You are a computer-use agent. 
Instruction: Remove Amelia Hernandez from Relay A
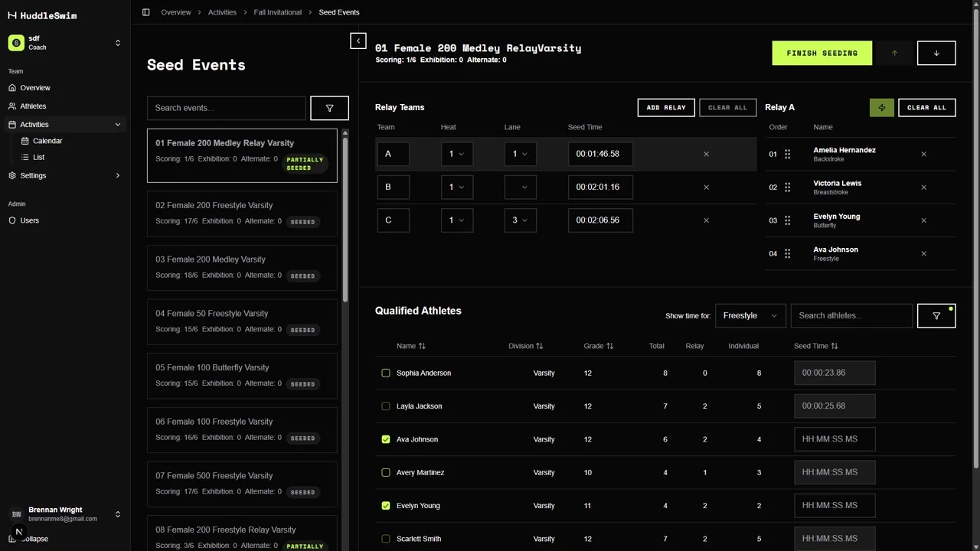[923, 154]
